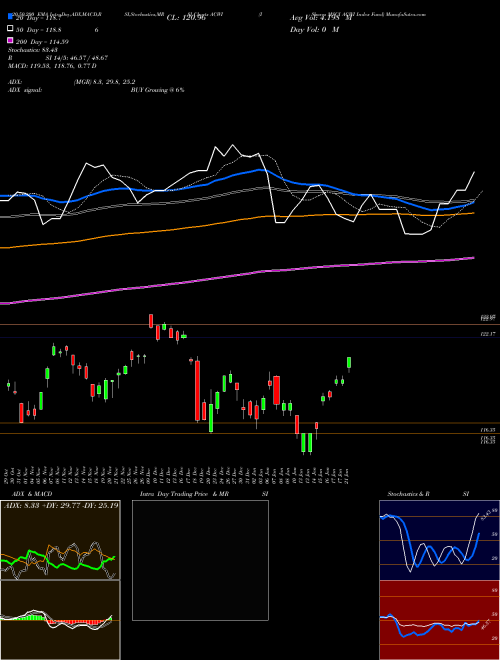Click the latest green candlestick on the price chart
The image size is (500, 660).
pos(349,362)
